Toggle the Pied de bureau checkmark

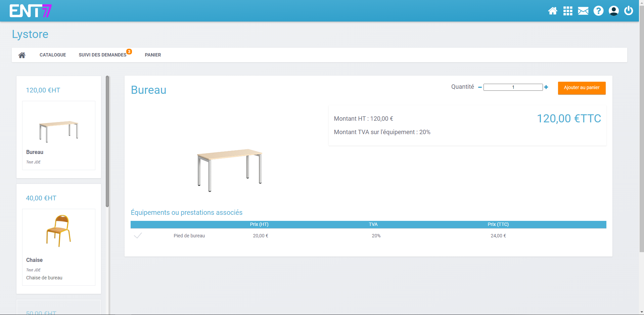(138, 236)
